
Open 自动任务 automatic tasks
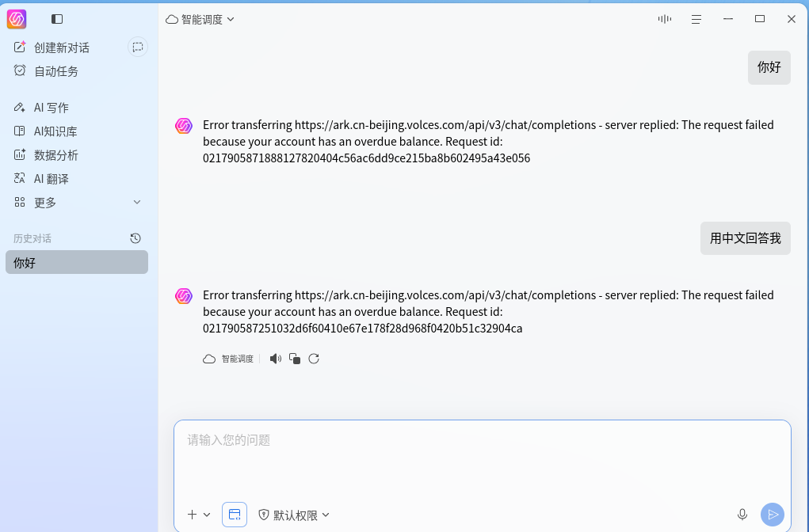(x=46, y=71)
